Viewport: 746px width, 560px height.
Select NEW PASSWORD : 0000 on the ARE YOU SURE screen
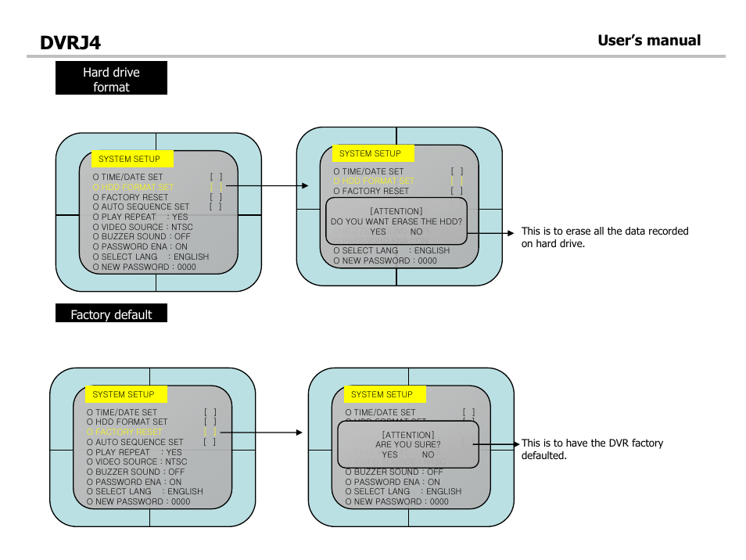click(396, 502)
